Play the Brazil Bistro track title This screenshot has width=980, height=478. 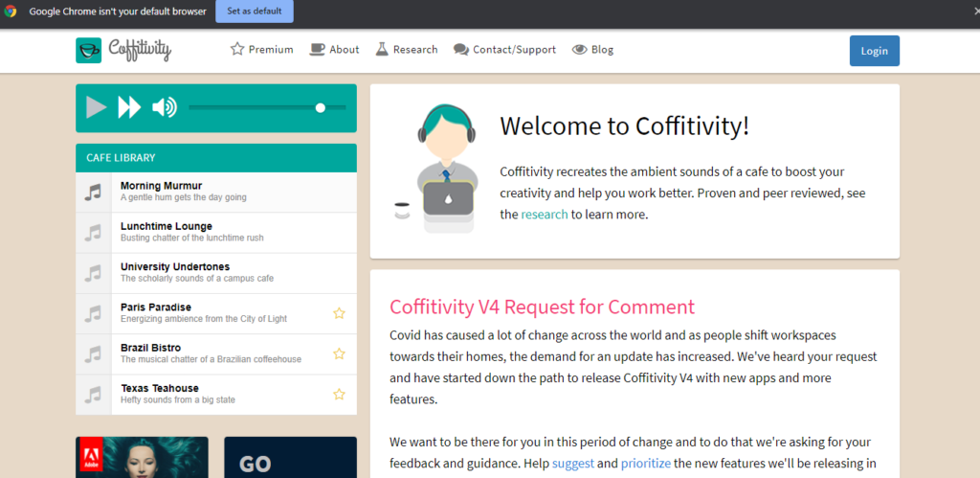152,348
